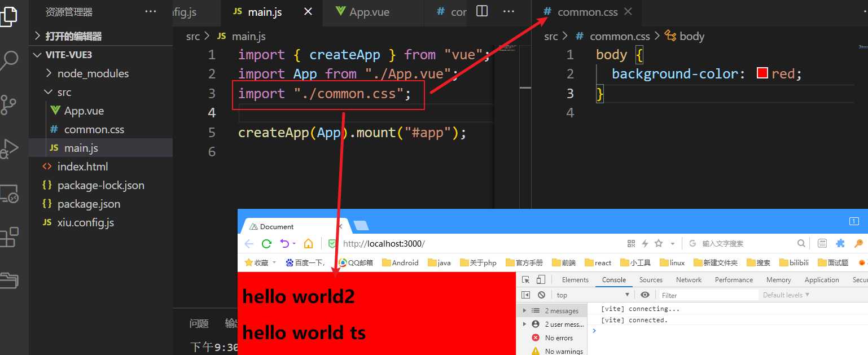
Task: Toggle the device toolbar in DevTools
Action: [x=541, y=280]
